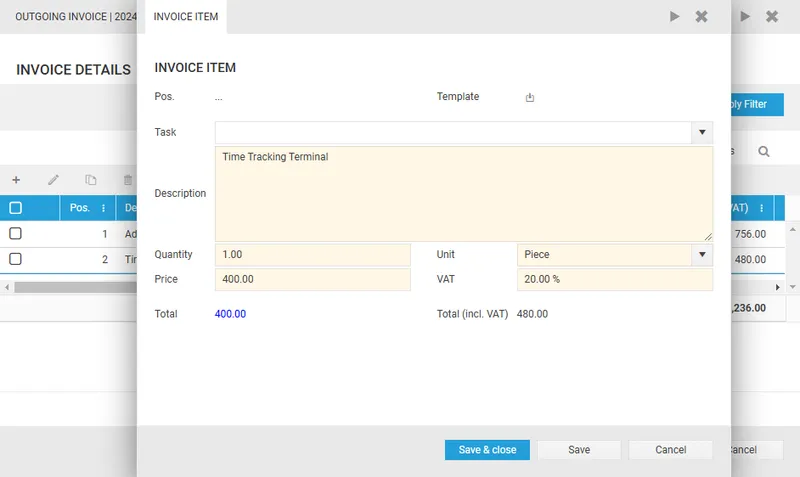The image size is (800, 477).
Task: Click the Save button
Action: (x=579, y=450)
